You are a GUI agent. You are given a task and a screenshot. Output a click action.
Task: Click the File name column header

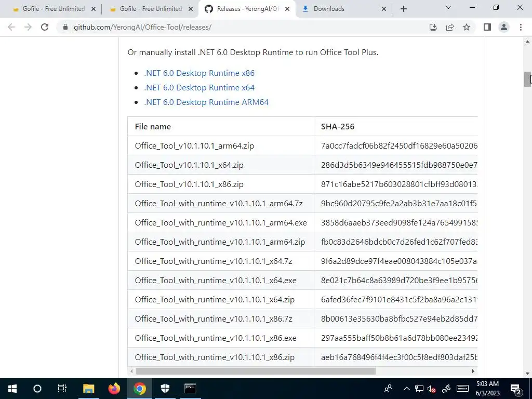[221, 127]
